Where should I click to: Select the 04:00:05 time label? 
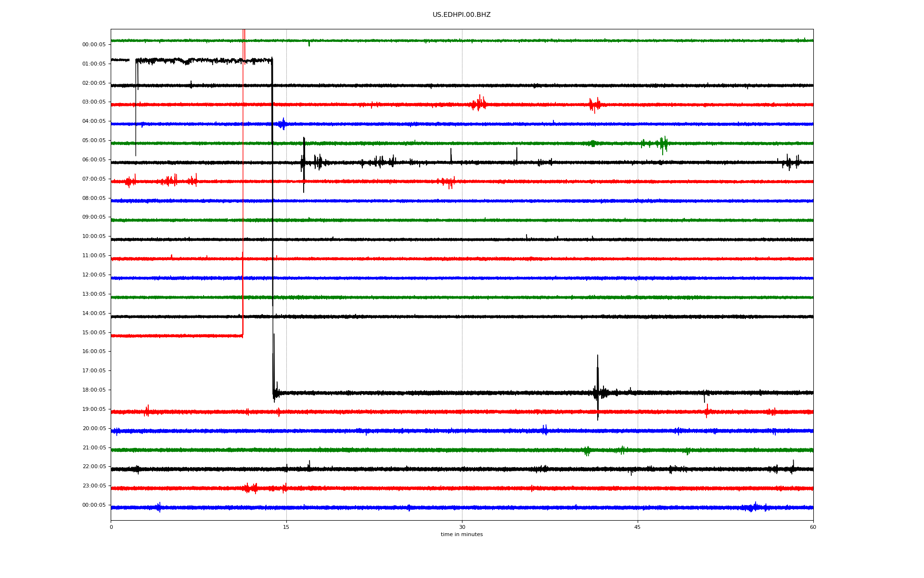[94, 121]
